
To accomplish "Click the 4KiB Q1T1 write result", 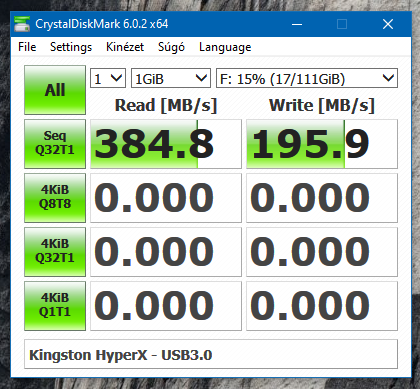I will (322, 306).
